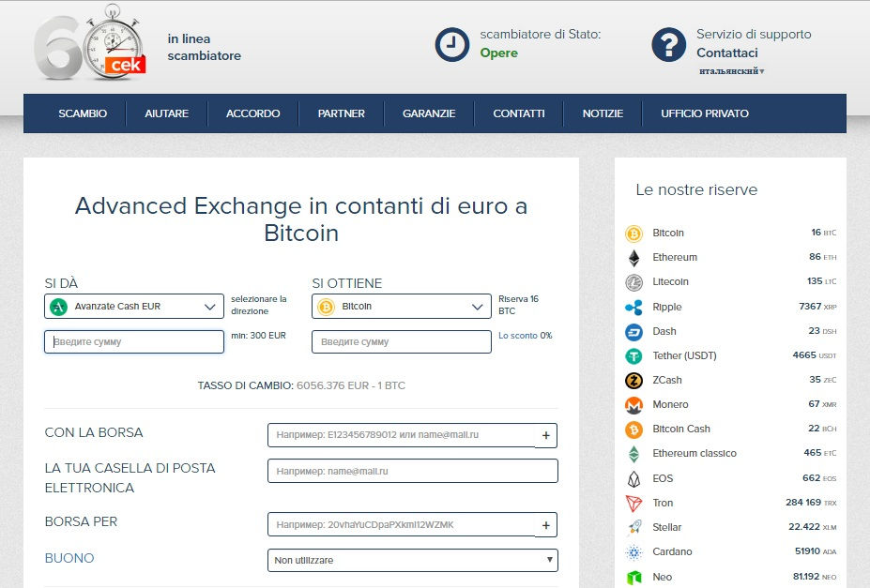Click the EOS icon in reserves

pos(633,478)
